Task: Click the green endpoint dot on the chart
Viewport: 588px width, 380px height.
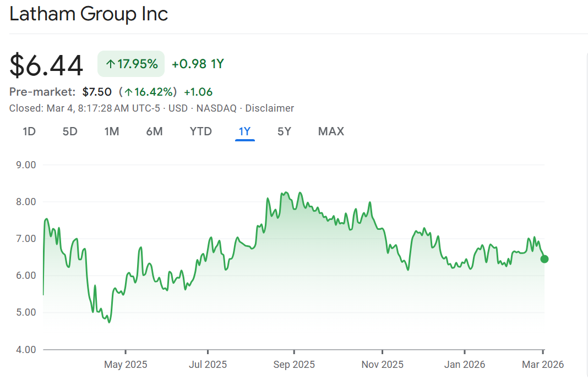Action: click(544, 259)
